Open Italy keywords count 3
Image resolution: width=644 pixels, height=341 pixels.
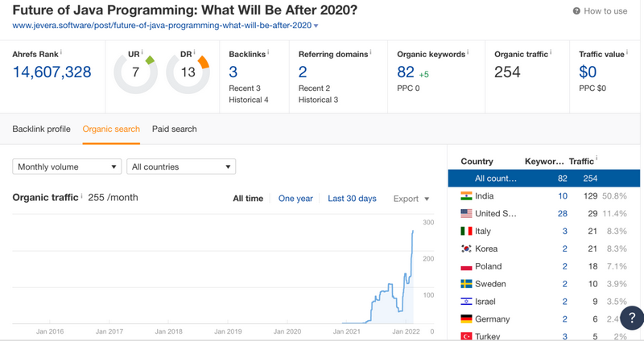(x=565, y=232)
